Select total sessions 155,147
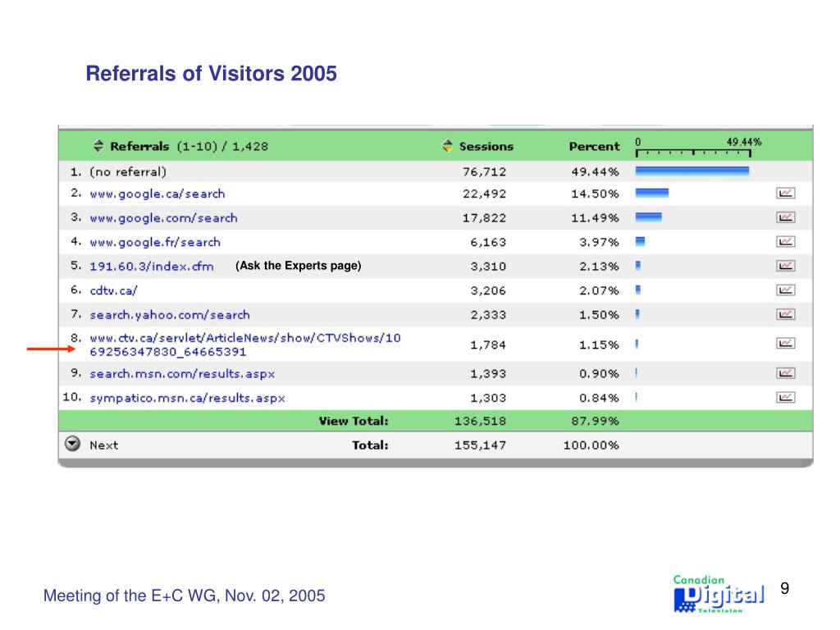 [x=480, y=445]
